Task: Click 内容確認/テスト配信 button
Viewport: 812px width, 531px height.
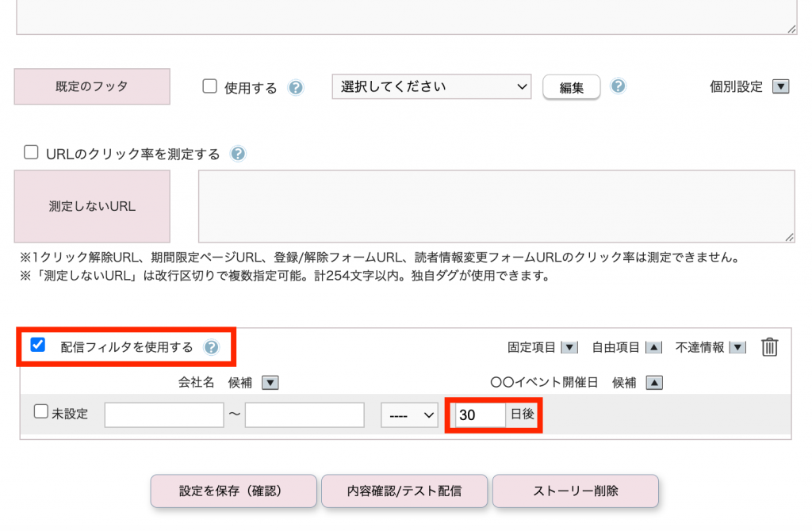Action: coord(404,491)
